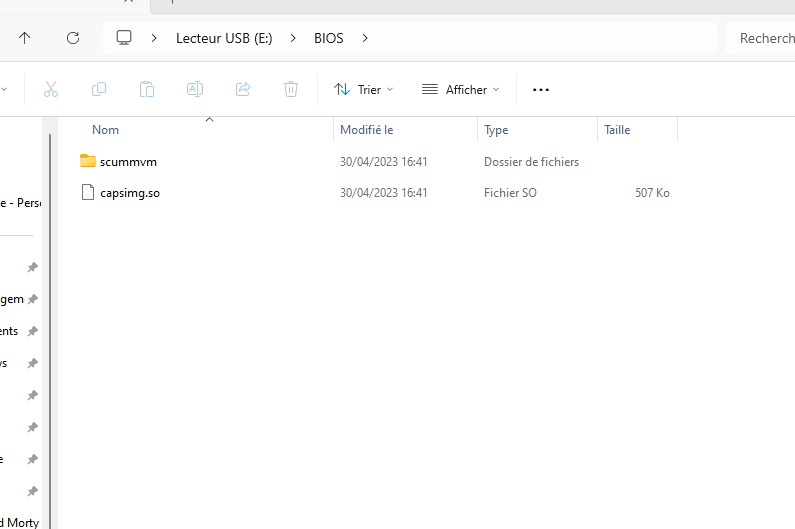Sort by Modifié le column header
This screenshot has height=529, width=795.
[x=367, y=130]
